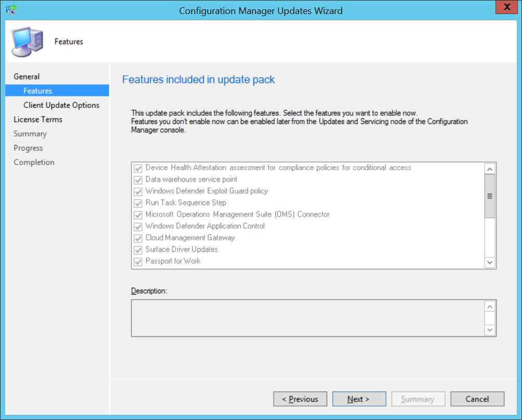Screen dimensions: 522x420
Task: Select the Features wizard step
Action: (x=57, y=90)
